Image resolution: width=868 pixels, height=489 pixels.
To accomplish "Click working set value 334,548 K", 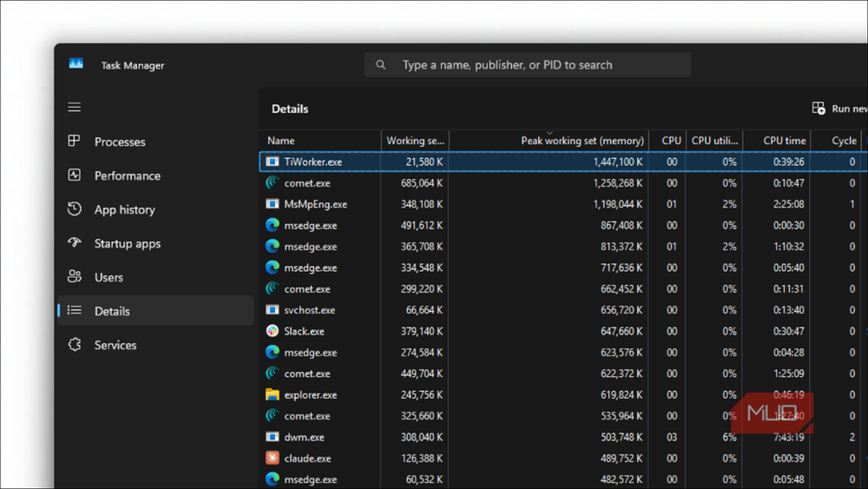I will [x=422, y=268].
